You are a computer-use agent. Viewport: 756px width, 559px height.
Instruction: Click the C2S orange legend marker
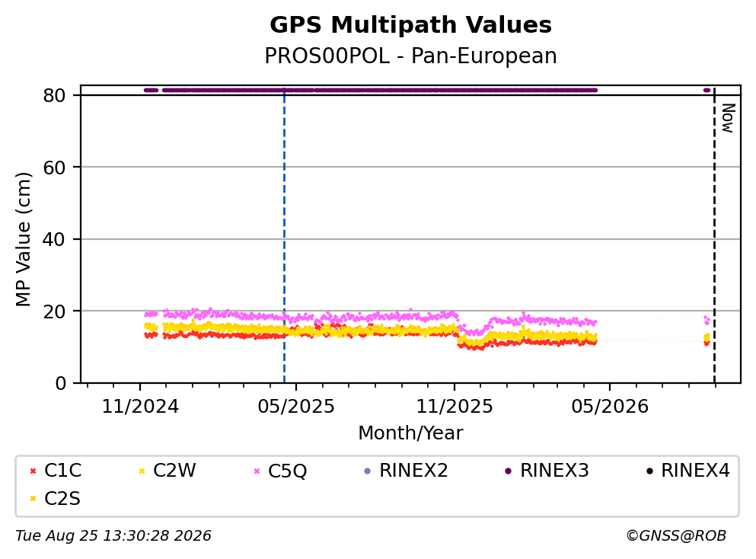[33, 499]
